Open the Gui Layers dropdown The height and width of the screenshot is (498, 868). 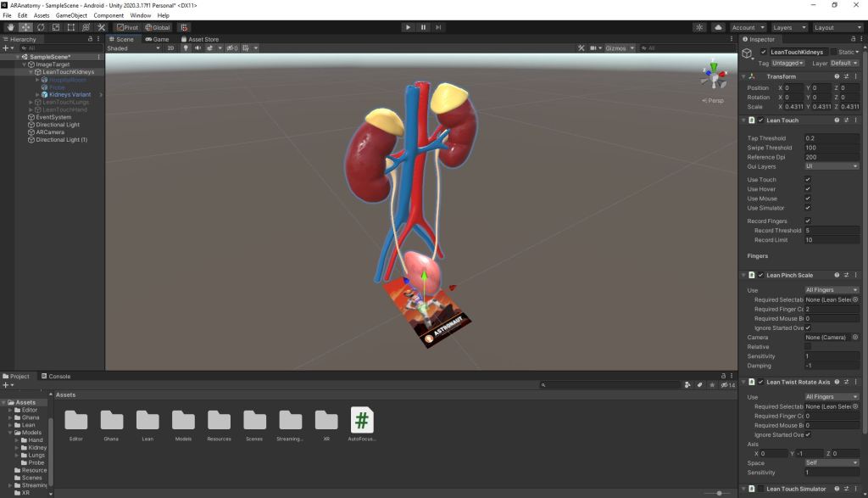point(831,166)
